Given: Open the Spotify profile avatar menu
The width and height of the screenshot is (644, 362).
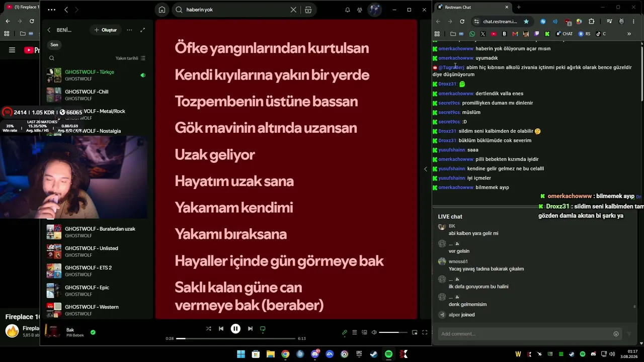Looking at the screenshot, I should pos(375,10).
